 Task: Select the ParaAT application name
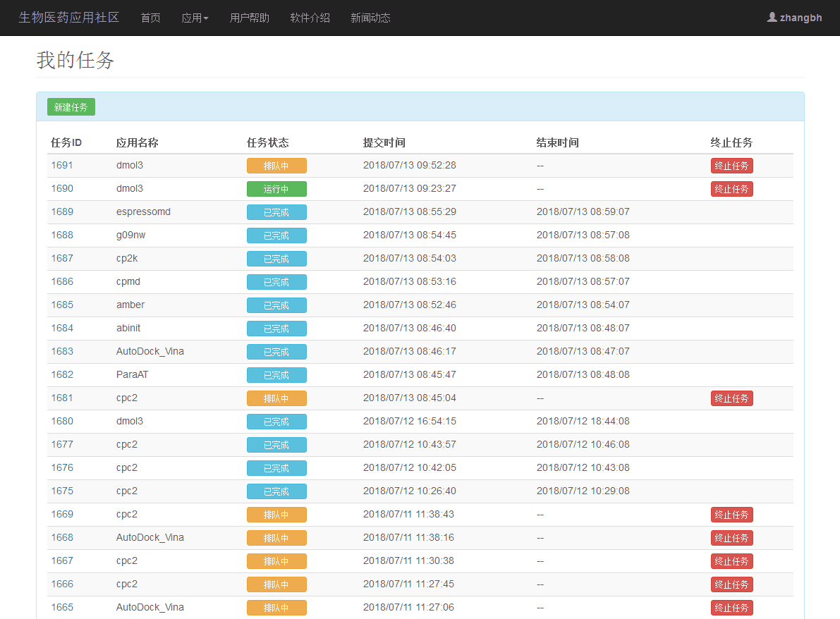pos(133,375)
